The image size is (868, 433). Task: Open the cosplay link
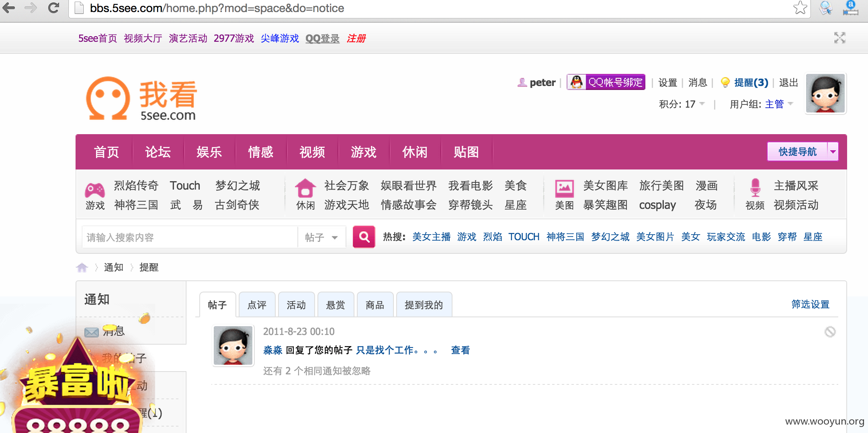657,205
